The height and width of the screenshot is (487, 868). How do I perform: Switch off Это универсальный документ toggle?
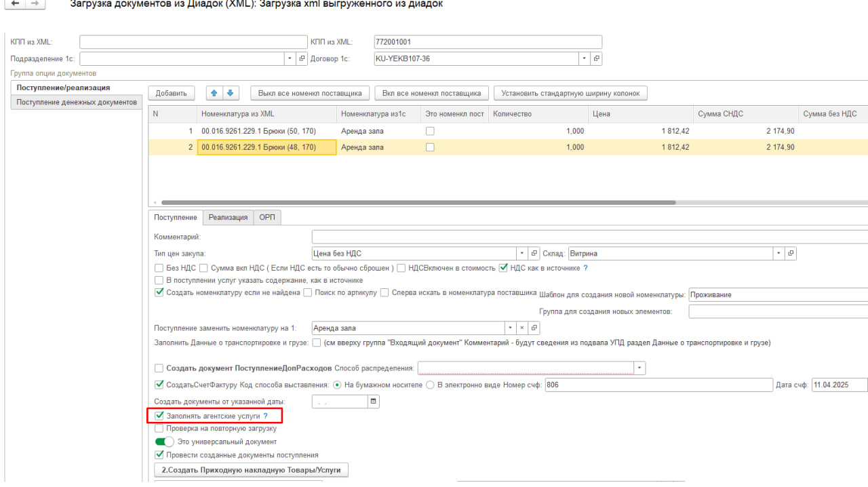pyautogui.click(x=164, y=442)
